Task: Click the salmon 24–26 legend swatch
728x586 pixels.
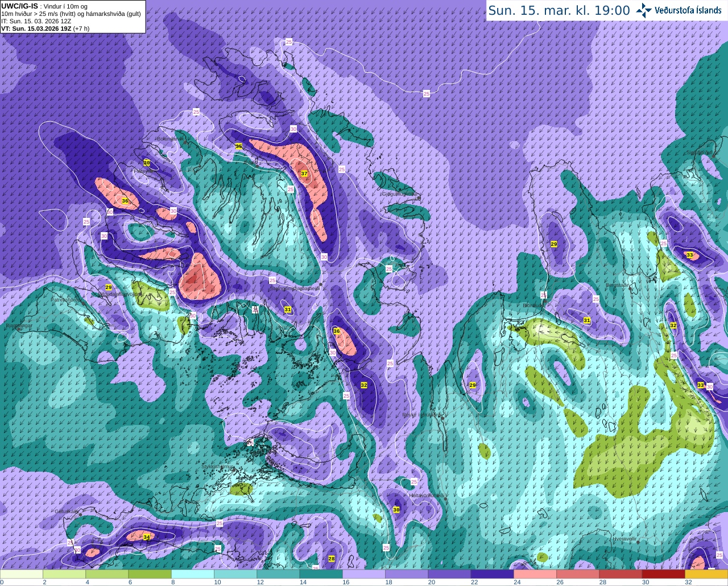Action: 535,574
